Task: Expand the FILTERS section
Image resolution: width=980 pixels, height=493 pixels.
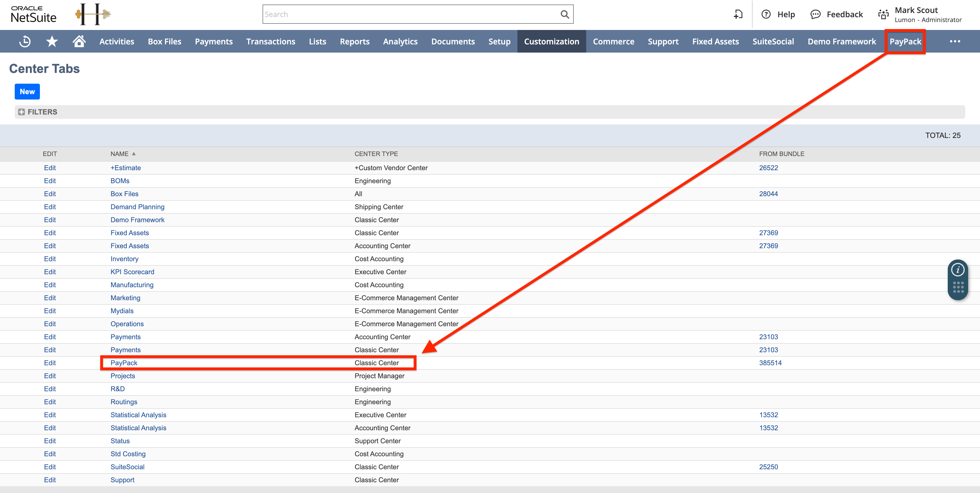Action: [x=22, y=112]
